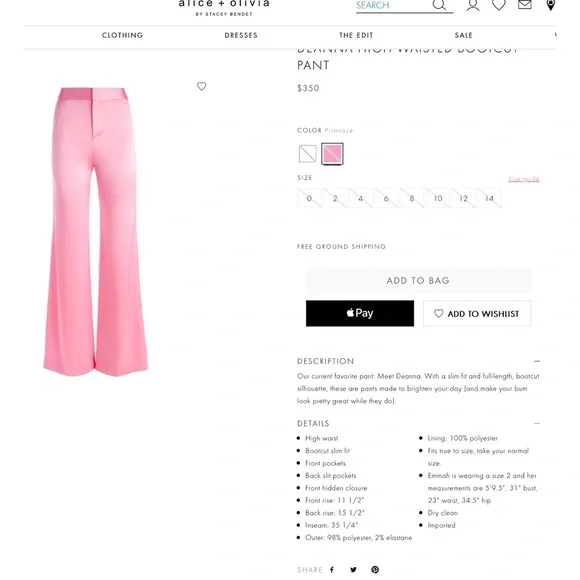Favorite the pants with image heart icon

point(201,86)
